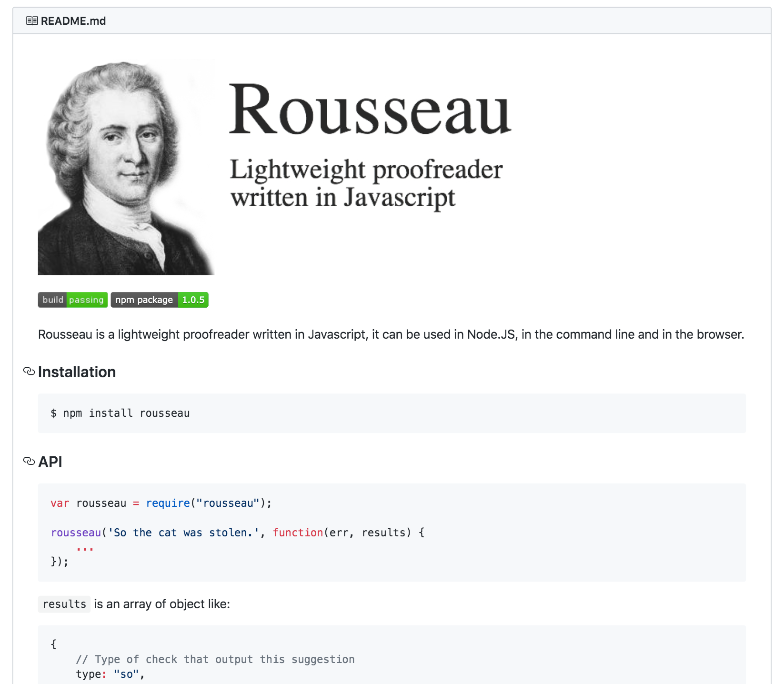Click the README.md book icon

point(31,20)
